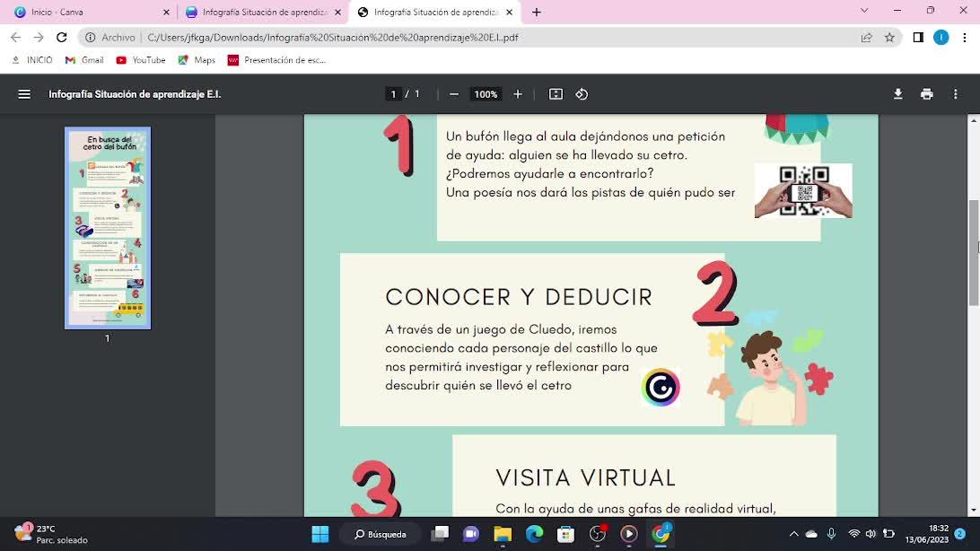Go back in browser history

(15, 38)
